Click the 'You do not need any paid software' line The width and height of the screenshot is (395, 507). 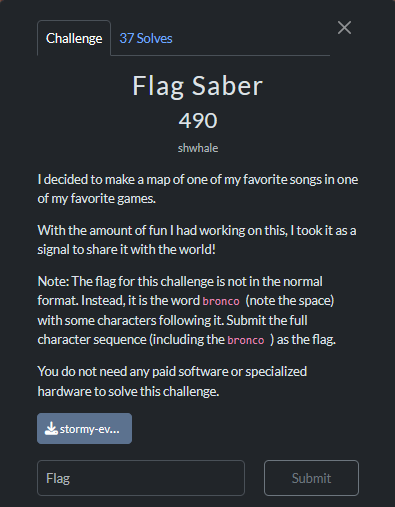pyautogui.click(x=172, y=371)
